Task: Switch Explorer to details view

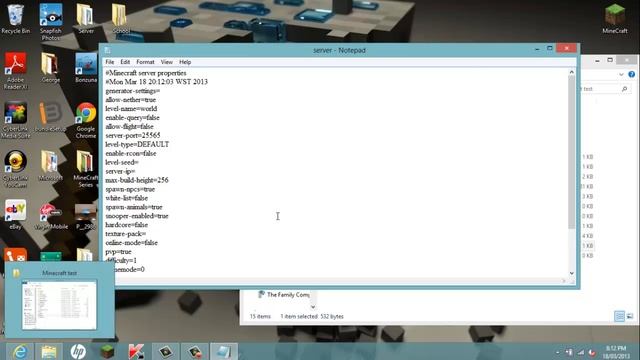Action: [x=619, y=316]
